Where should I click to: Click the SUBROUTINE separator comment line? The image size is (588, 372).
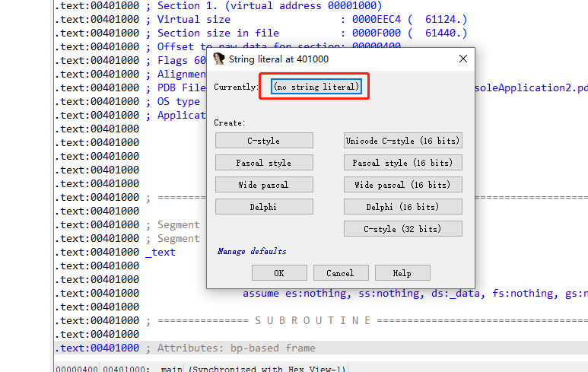(x=321, y=320)
